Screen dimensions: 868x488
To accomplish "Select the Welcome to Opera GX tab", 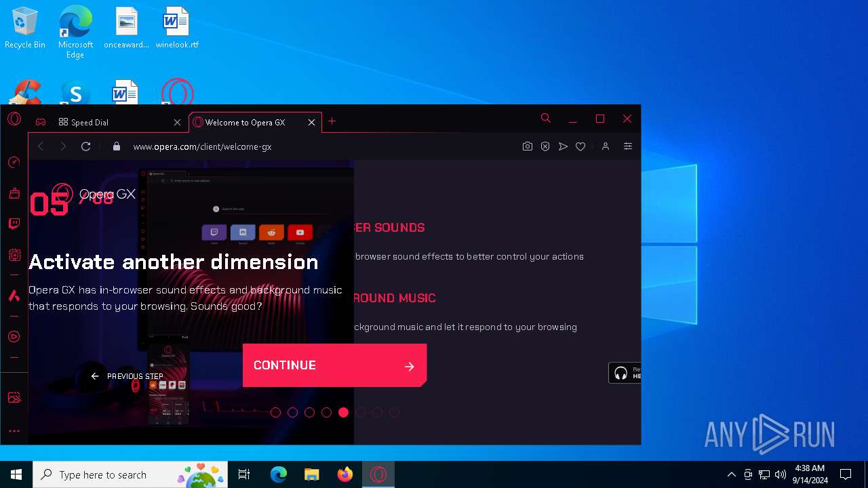I will click(254, 122).
